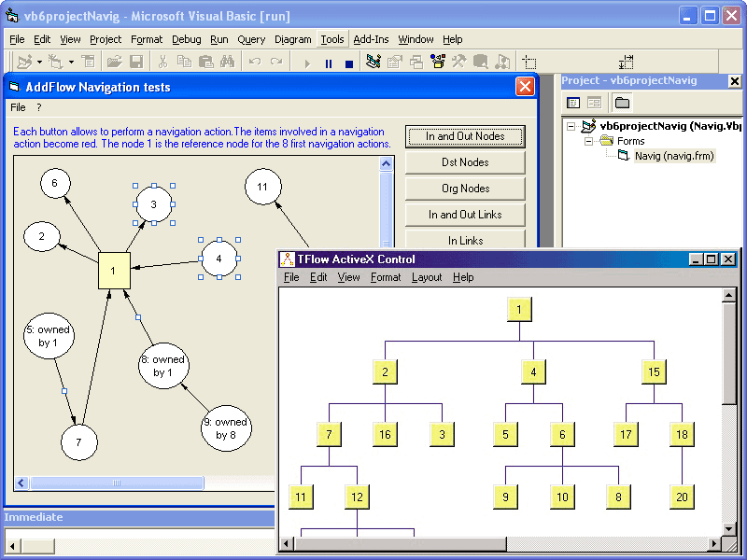
Task: Click TFlow vertical scrollbar down arrow
Action: pyautogui.click(x=728, y=528)
